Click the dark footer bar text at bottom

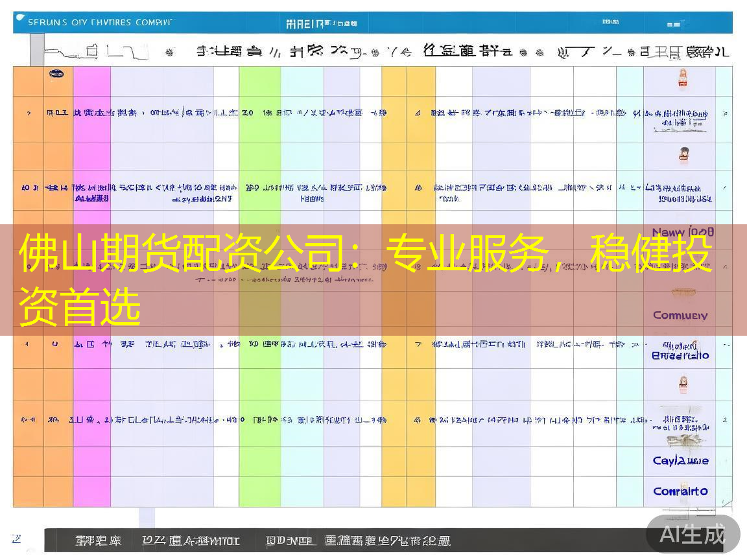pos(263,541)
